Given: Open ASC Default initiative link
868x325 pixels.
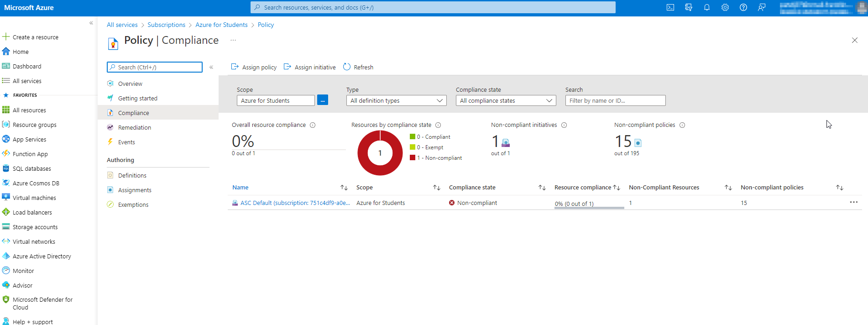Looking at the screenshot, I should click(295, 203).
